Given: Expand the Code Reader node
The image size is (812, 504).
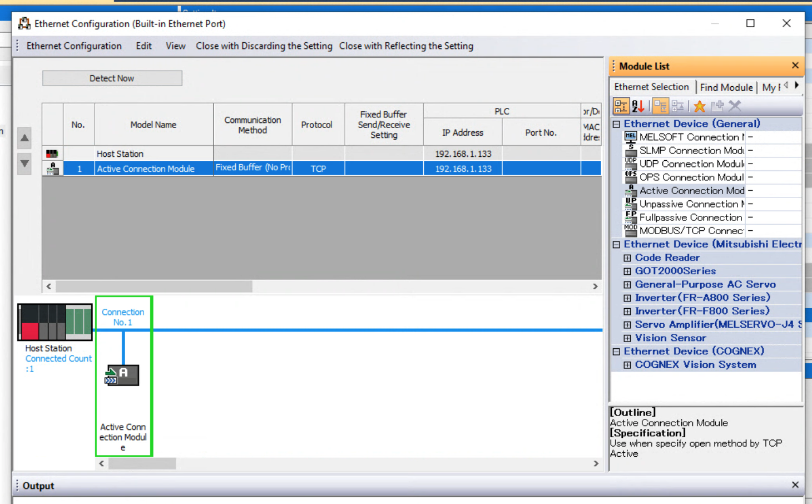Looking at the screenshot, I should point(627,258).
